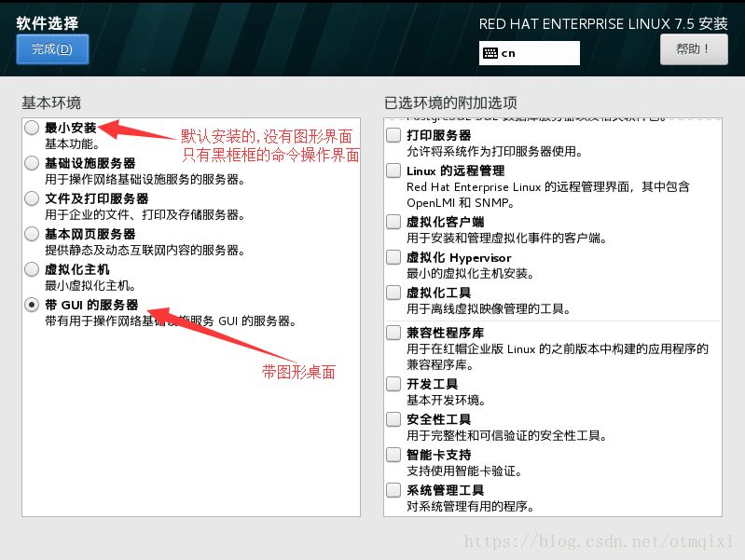Viewport: 745px width, 560px height.
Task: Click text 用于企业的文件、打印及存储服务器。
Action: [145, 214]
